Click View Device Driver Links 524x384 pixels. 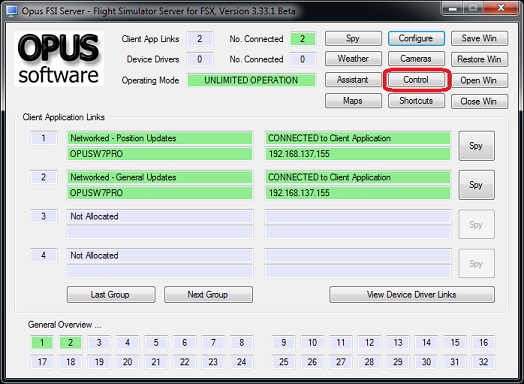point(412,294)
